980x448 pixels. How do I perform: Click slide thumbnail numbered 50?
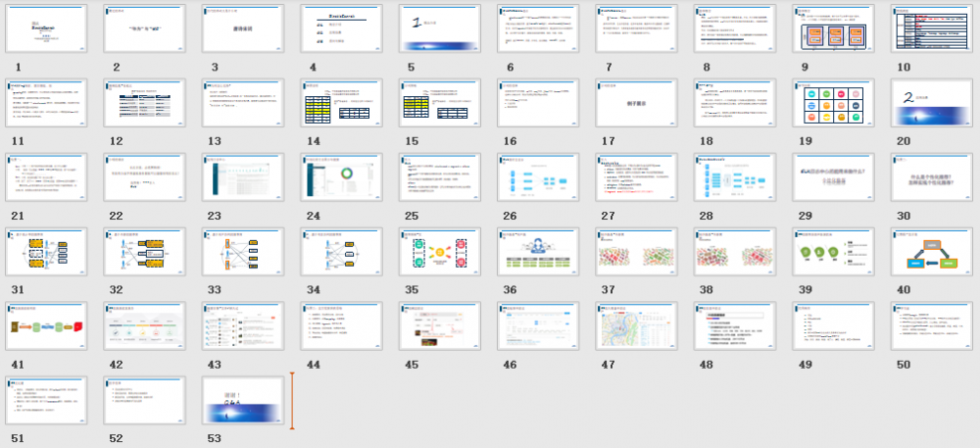coord(932,326)
